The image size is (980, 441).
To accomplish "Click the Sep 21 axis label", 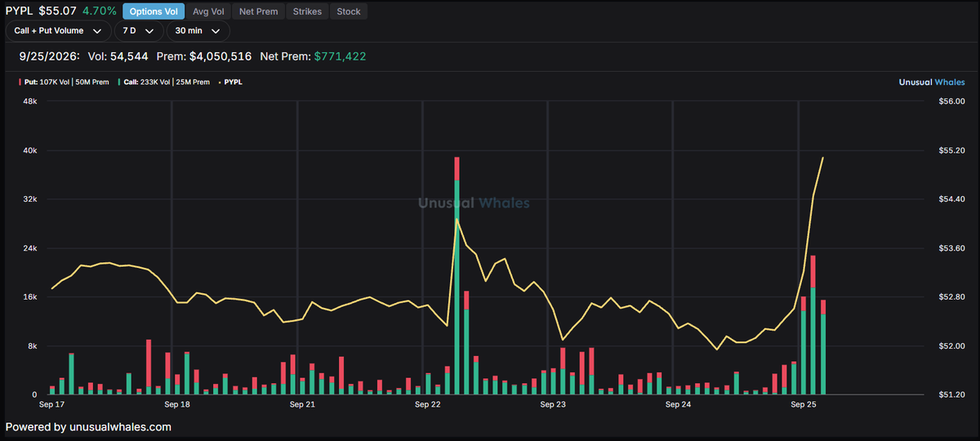I will click(x=303, y=404).
